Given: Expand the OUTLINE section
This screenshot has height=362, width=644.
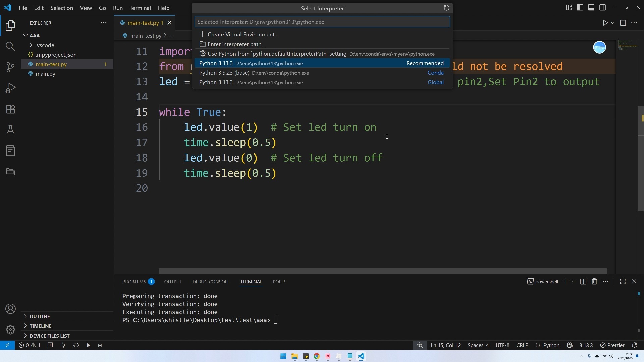Looking at the screenshot, I should (40, 316).
